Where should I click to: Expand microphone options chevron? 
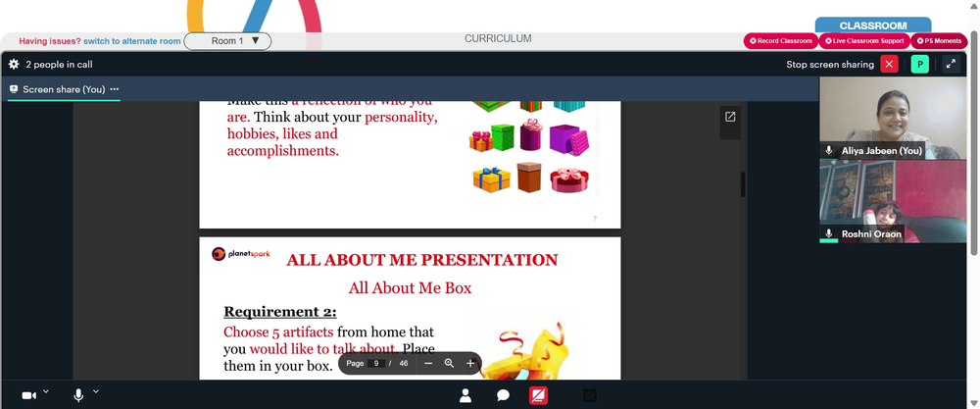pos(96,392)
